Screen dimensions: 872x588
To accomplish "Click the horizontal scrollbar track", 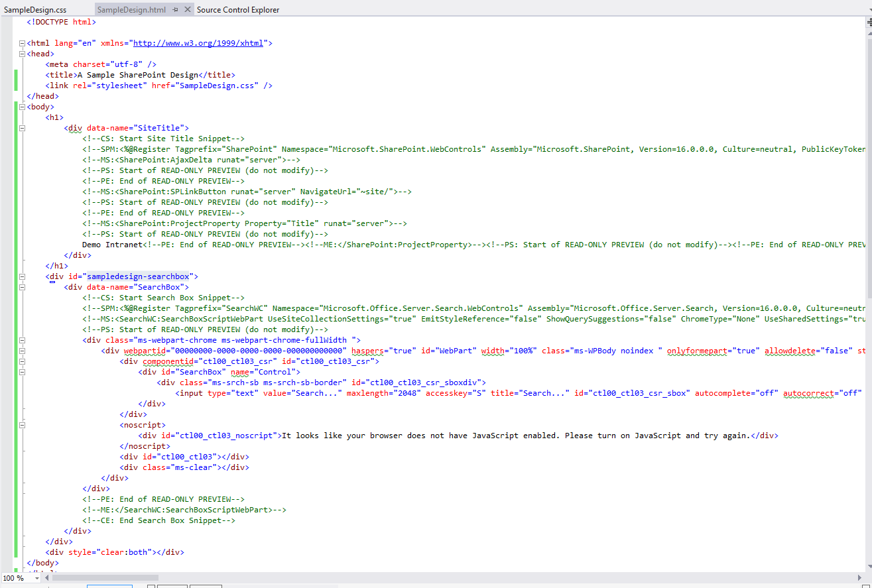I will coord(464,577).
